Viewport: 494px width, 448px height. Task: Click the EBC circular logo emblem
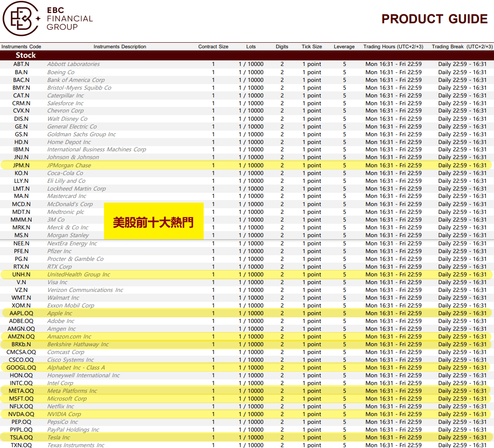click(x=22, y=19)
